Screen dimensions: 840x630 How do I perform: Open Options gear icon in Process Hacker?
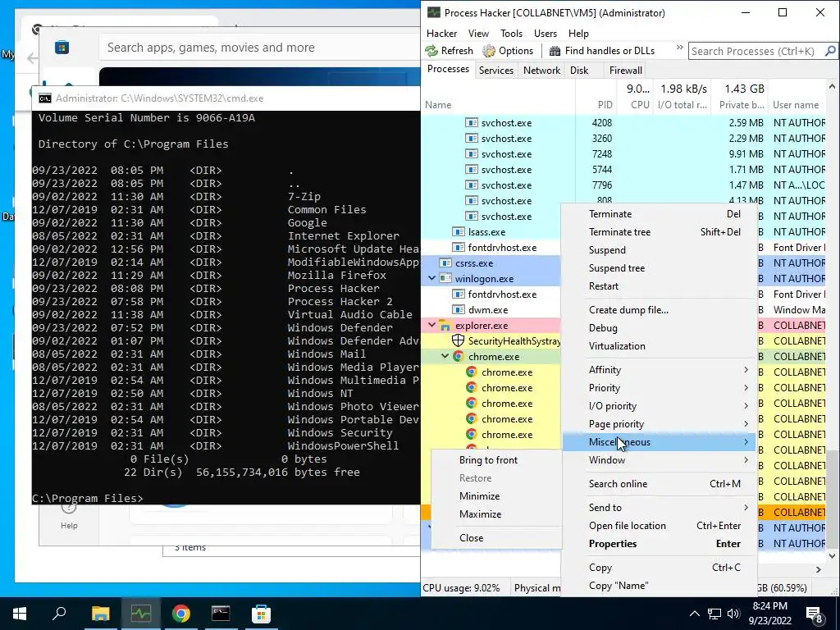[489, 51]
